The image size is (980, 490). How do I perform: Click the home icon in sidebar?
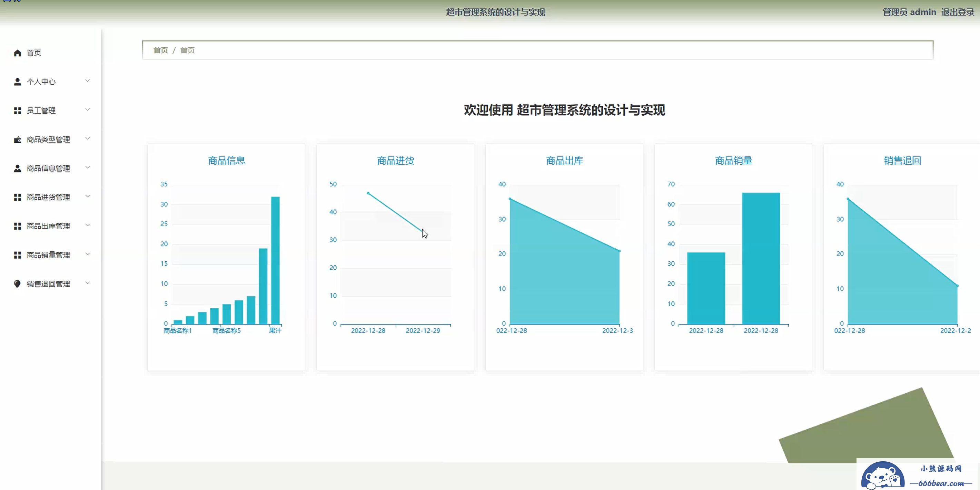[x=18, y=53]
